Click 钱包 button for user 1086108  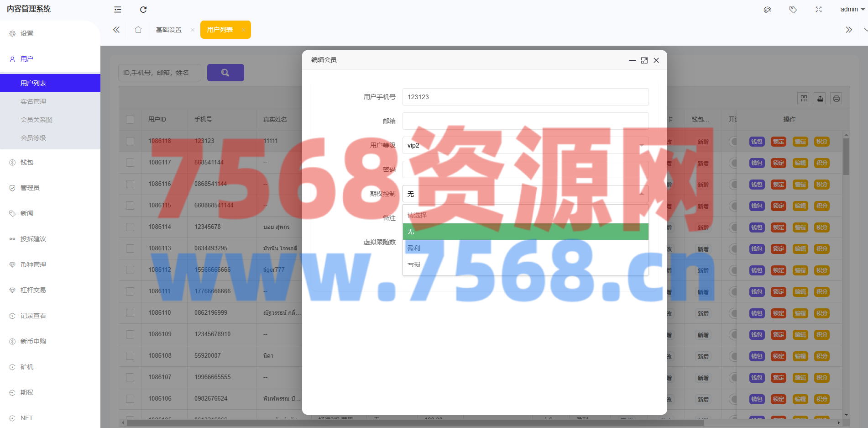coord(757,356)
